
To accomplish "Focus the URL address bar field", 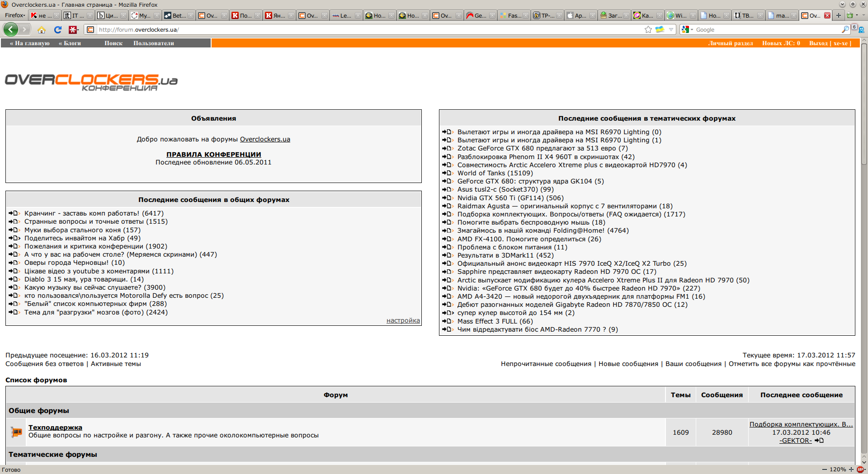I will point(362,30).
